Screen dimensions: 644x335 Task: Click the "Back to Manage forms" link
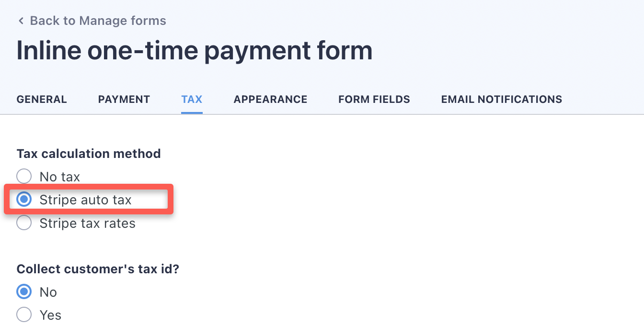(x=98, y=21)
